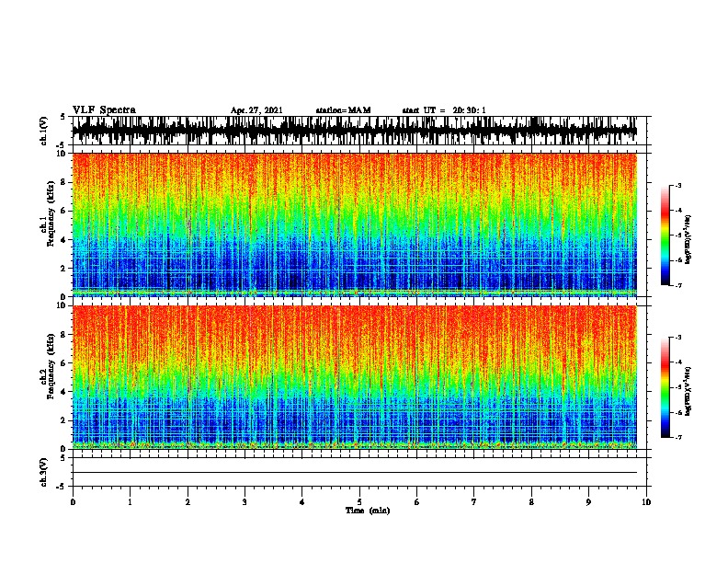Screen dimensions: 728x563
Task: Click the ch.1 frequency axis "6" tick label
Action: (63, 211)
